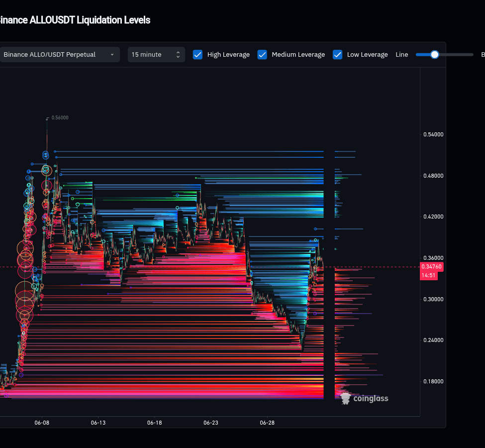Open the Binance ALLO/USDT Perpetual dropdown
Image resolution: width=485 pixels, height=448 pixels.
tap(60, 54)
